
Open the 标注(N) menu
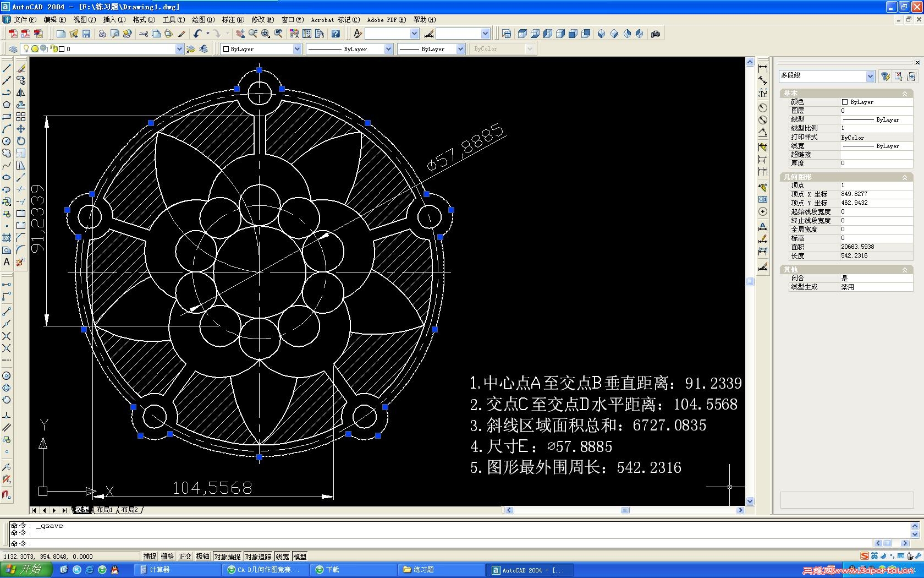point(233,20)
